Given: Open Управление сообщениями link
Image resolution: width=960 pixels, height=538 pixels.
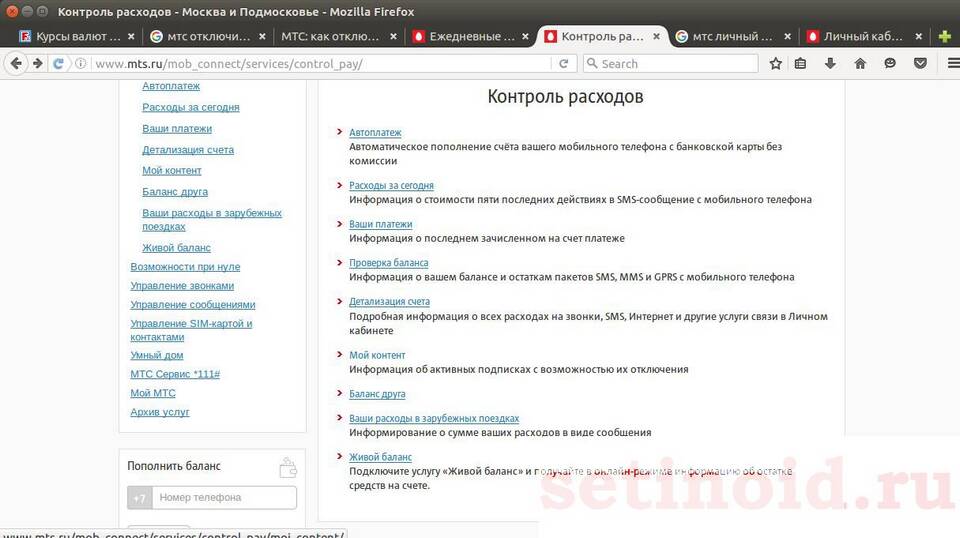Looking at the screenshot, I should 193,305.
